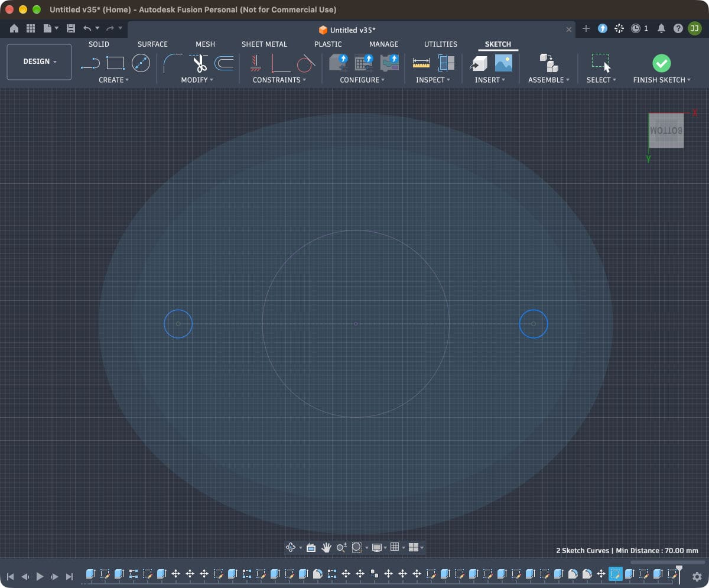Select the highlighted sketch feature in timeline
The height and width of the screenshot is (588, 709).
tap(616, 574)
